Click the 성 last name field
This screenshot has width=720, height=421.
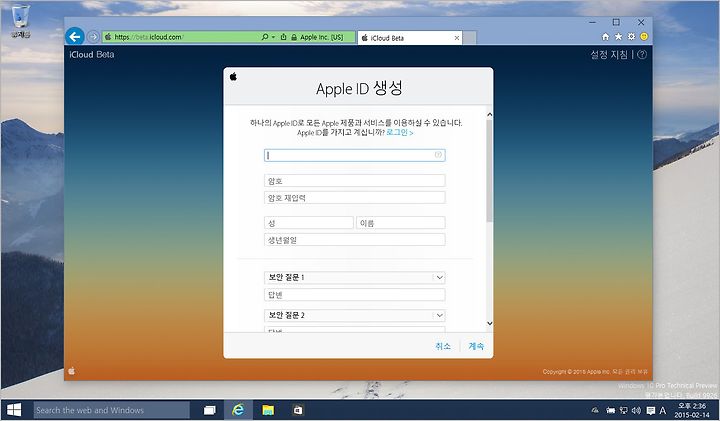click(x=309, y=223)
